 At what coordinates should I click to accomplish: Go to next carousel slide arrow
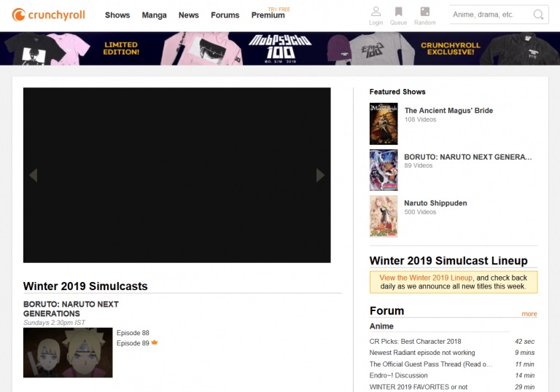[320, 175]
